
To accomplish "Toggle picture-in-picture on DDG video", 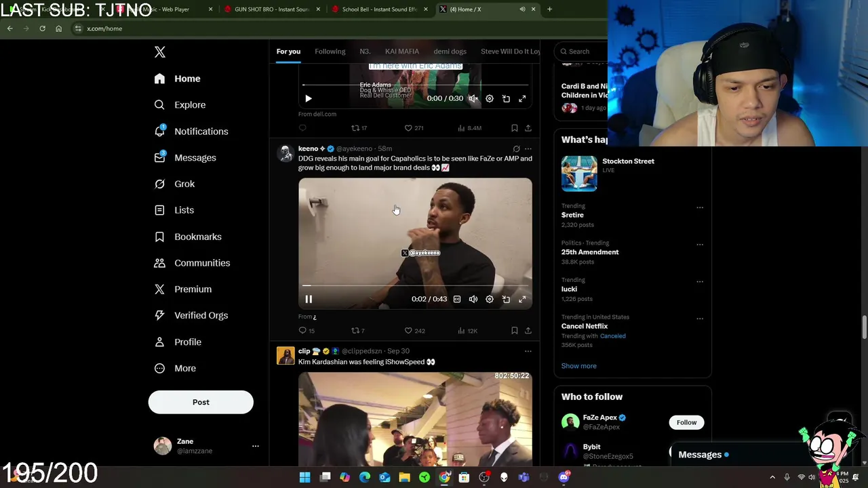I will click(506, 300).
